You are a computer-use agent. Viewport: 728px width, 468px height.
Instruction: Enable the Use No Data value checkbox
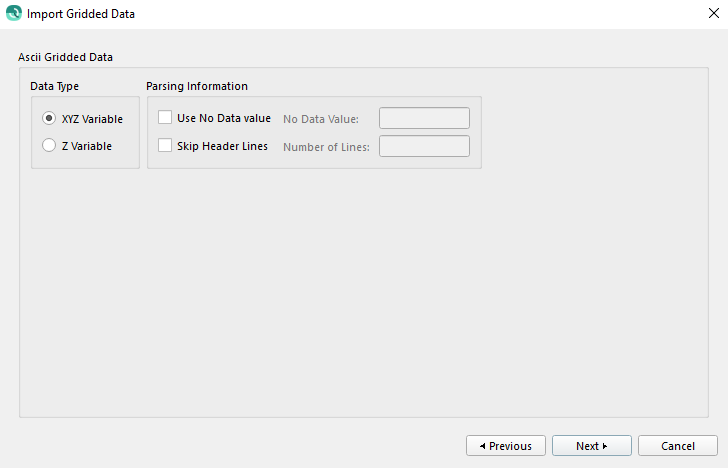(x=166, y=118)
